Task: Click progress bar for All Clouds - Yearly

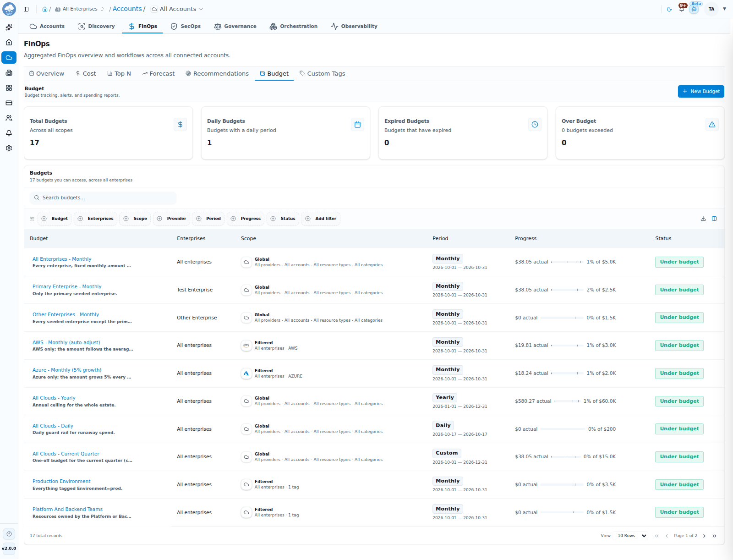Action: [x=567, y=401]
